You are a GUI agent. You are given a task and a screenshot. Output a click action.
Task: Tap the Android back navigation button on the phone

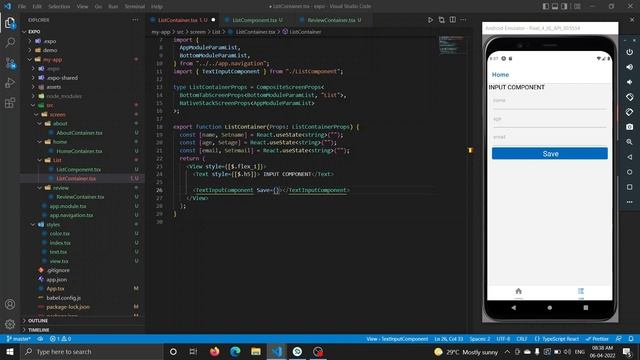[x=513, y=308]
